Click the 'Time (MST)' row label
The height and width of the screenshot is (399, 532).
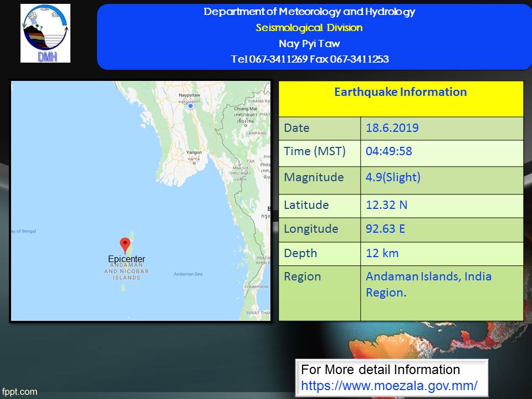click(x=315, y=151)
